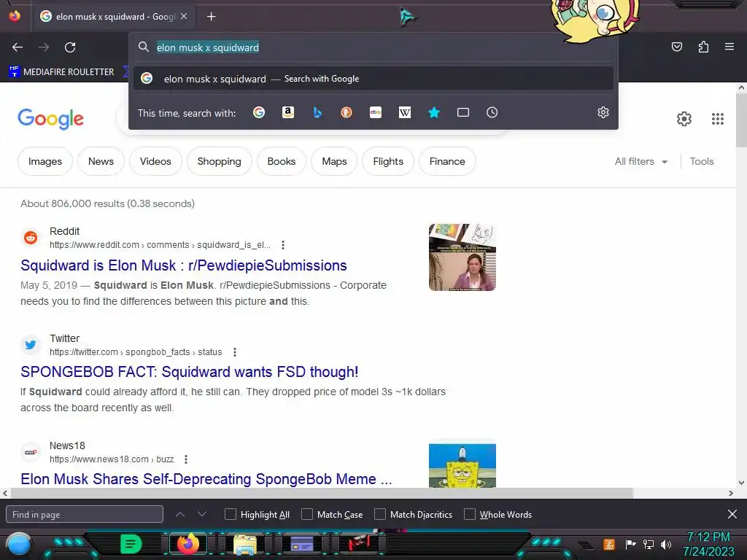Switch to Shopping results
This screenshot has width=747, height=560.
(219, 161)
